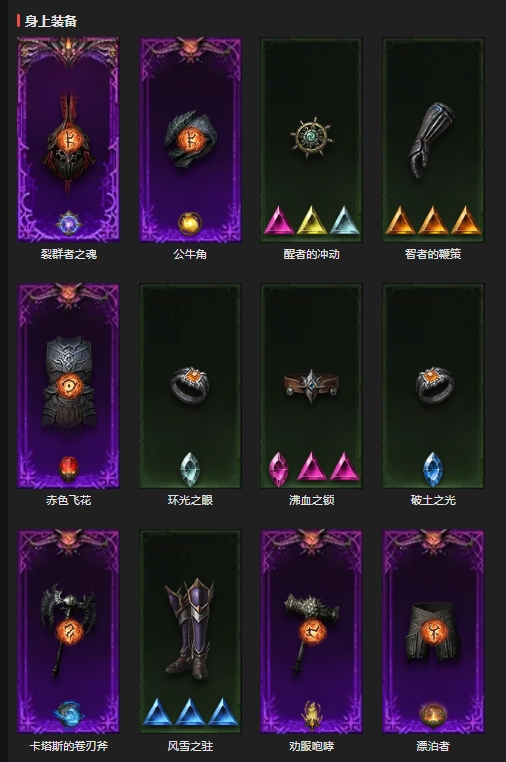Select the 卡塔斯的卷刃斧 axe icon

tap(69, 630)
